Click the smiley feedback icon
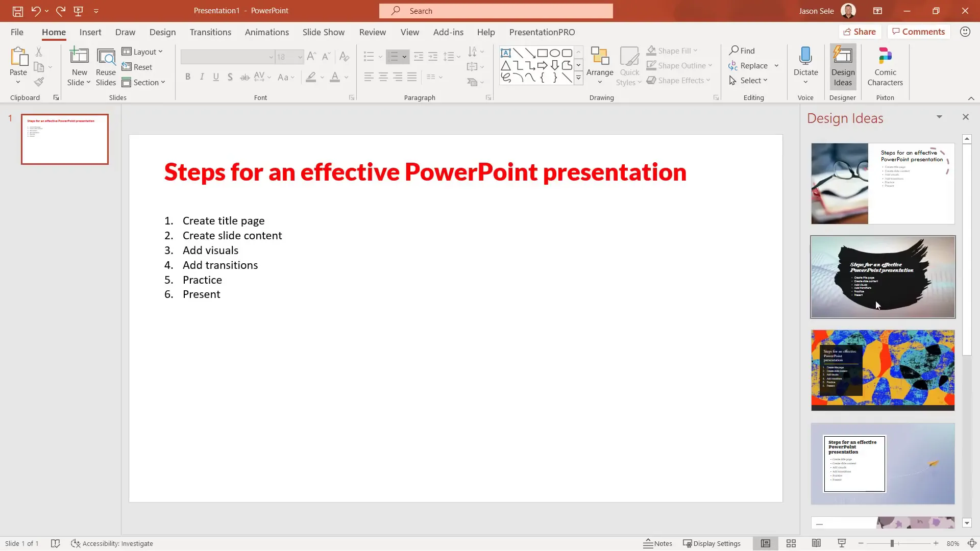The width and height of the screenshot is (980, 551). 965,32
